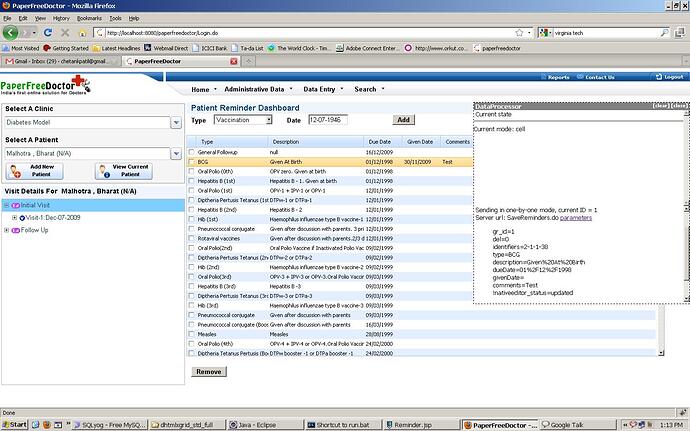Open Most Visited bookmarks
This screenshot has width=690, height=431.
(x=21, y=48)
